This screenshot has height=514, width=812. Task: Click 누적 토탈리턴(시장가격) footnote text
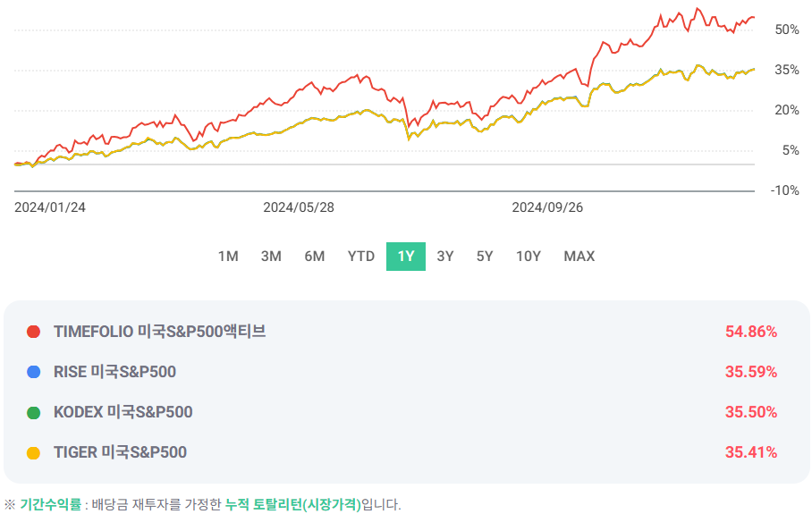point(293,504)
